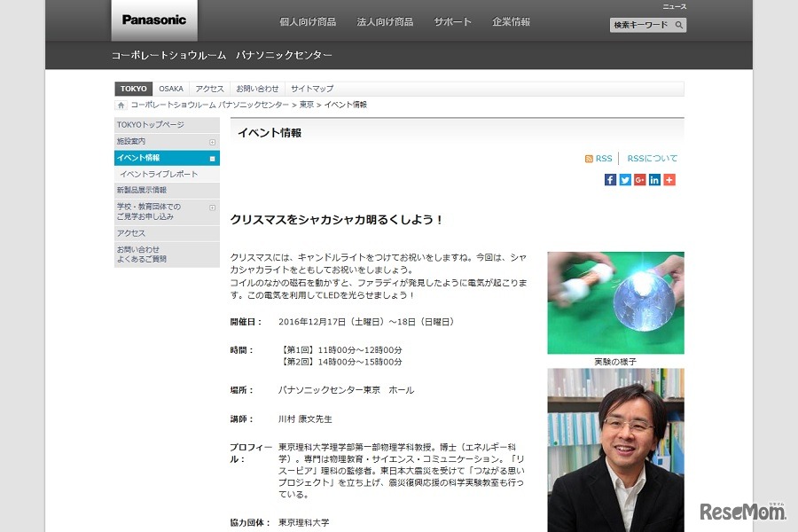Click the lecturer name 川村 康文先生

coord(305,419)
